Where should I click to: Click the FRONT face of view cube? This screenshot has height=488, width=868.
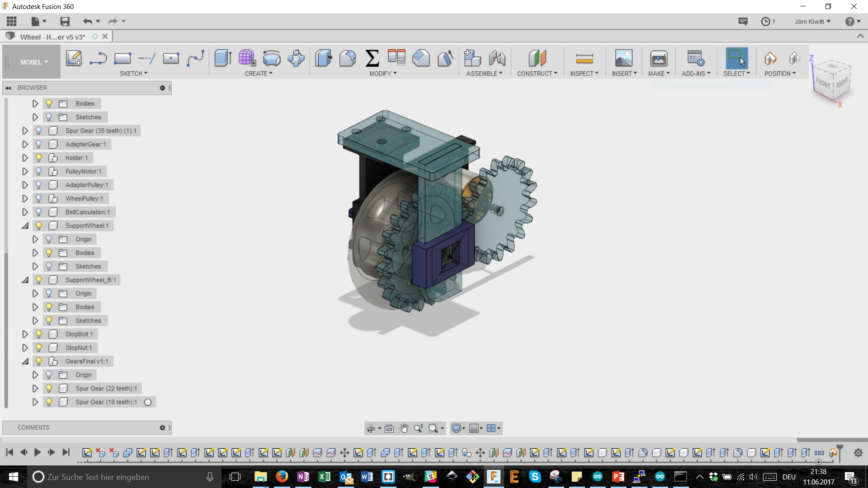pyautogui.click(x=823, y=83)
